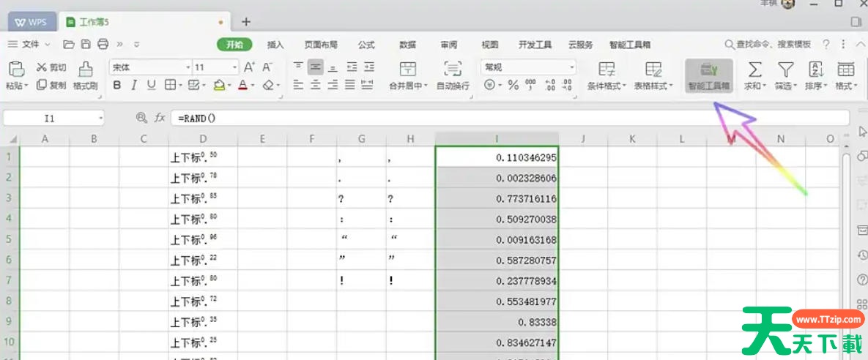Click the Filter (筛选) funnel icon

(x=785, y=70)
